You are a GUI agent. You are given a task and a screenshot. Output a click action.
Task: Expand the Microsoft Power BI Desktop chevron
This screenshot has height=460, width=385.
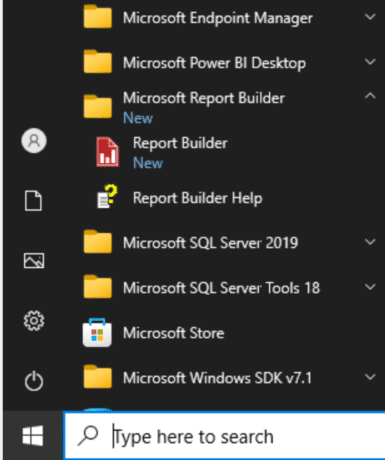coord(370,62)
